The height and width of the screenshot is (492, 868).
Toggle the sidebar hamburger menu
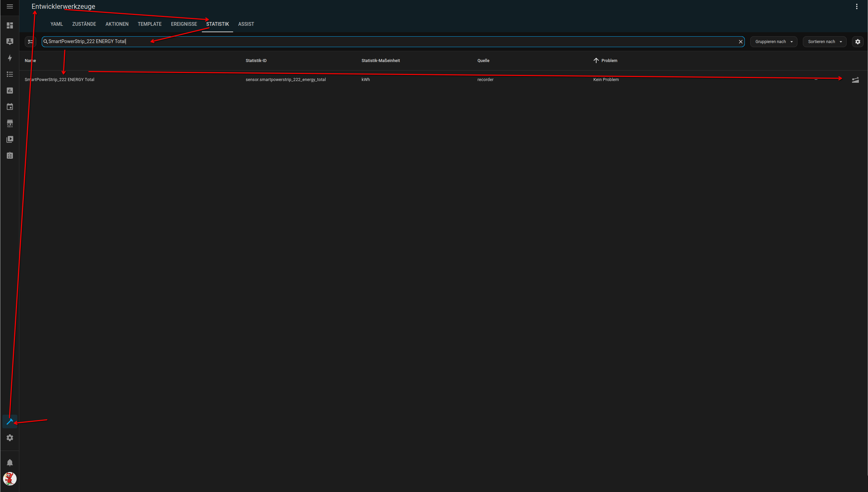click(x=10, y=6)
